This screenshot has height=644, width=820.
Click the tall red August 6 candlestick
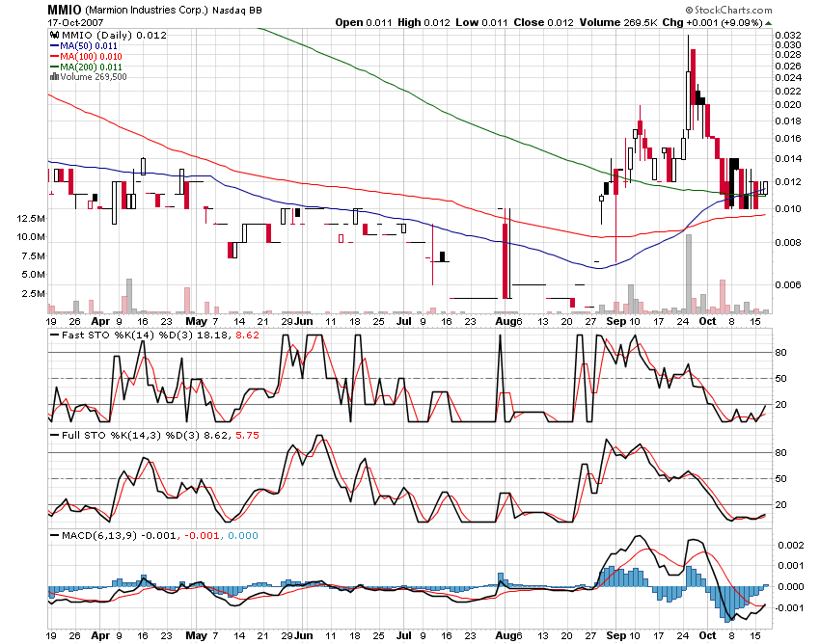506,261
